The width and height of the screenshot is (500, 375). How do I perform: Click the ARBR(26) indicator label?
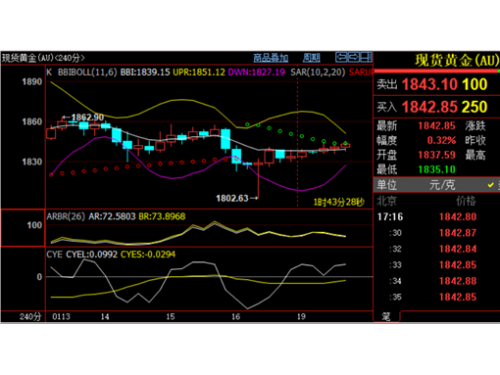(66, 216)
